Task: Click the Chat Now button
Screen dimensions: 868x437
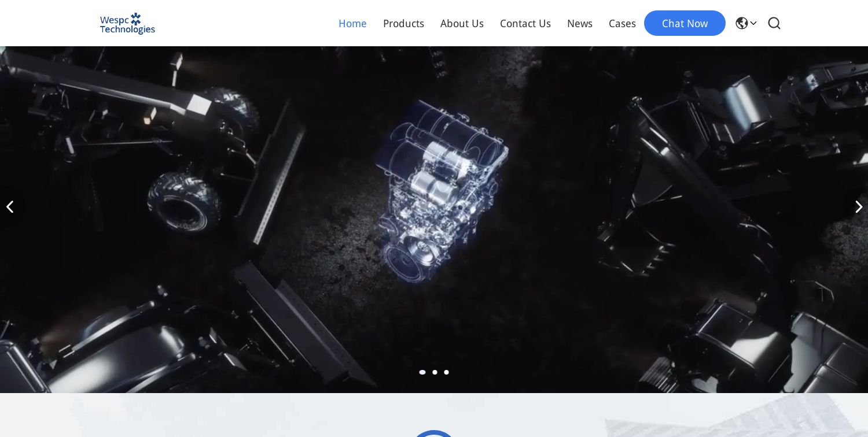Action: click(x=685, y=23)
